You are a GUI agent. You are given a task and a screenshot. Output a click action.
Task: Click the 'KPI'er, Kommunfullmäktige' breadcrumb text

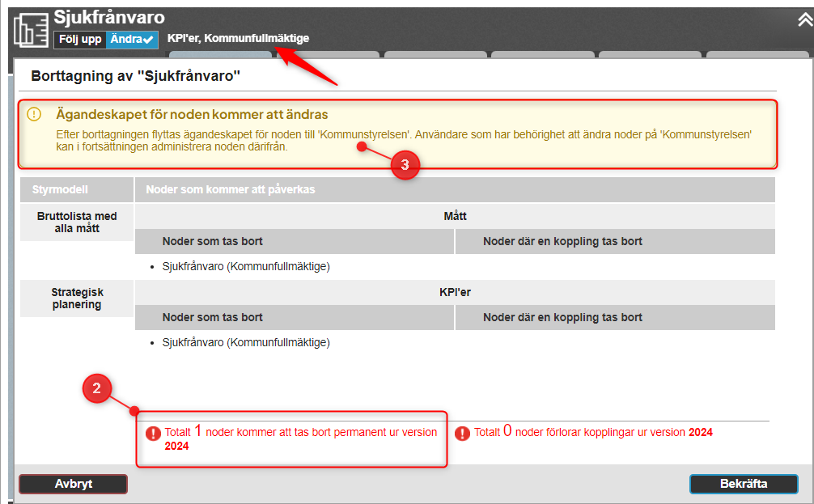(238, 38)
